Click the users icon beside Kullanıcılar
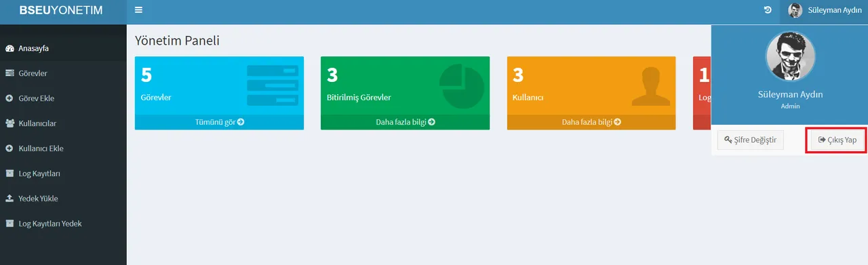The width and height of the screenshot is (868, 265). [x=9, y=123]
